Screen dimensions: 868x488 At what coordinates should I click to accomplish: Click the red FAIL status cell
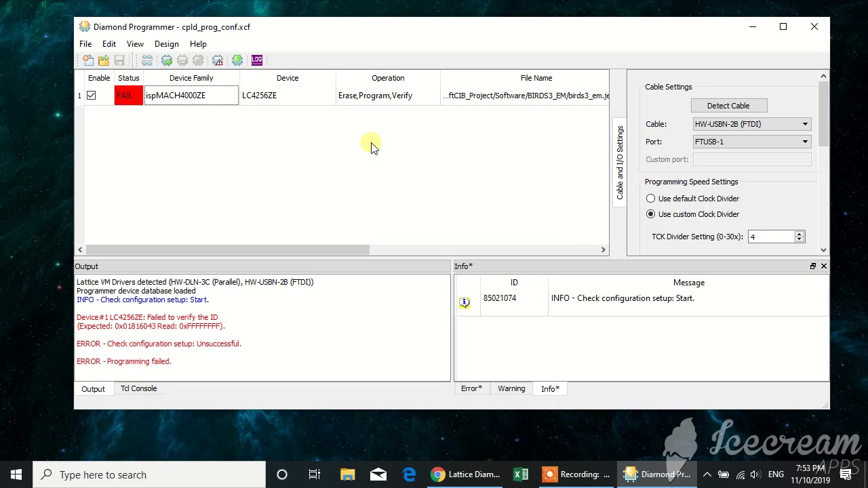[x=129, y=96]
